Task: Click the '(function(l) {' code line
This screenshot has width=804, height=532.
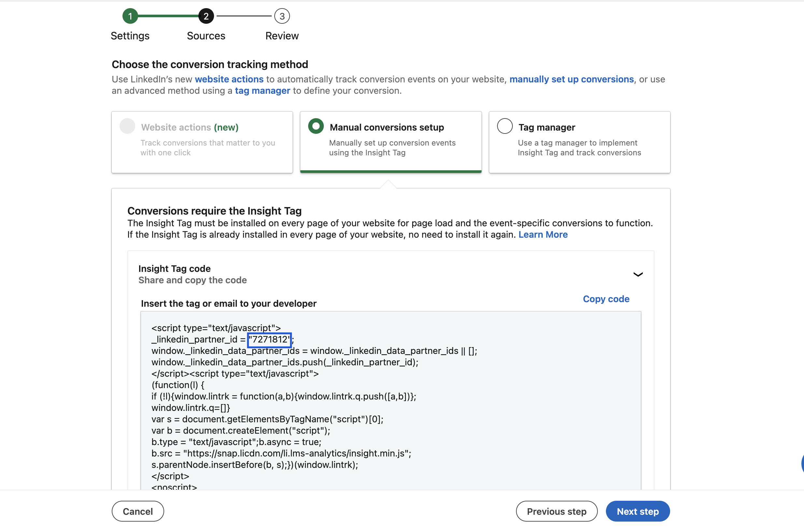Action: (x=178, y=385)
